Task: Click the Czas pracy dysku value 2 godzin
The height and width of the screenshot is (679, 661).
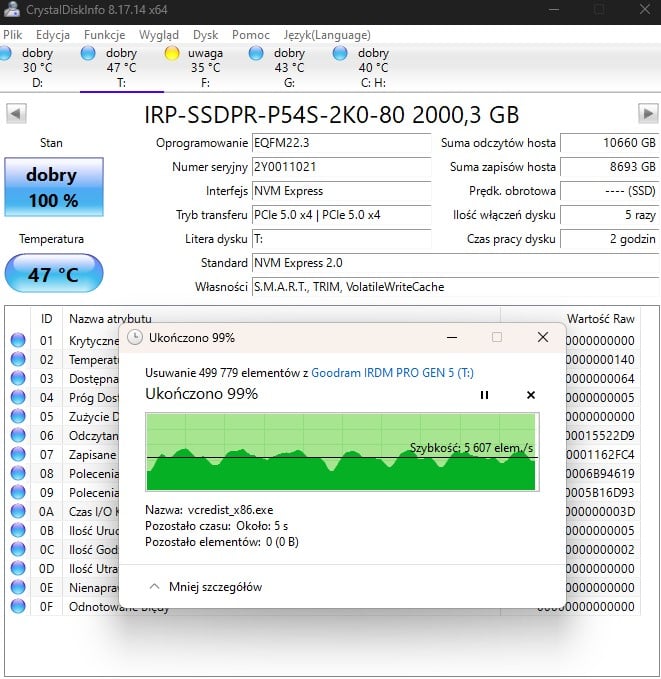Action: [x=609, y=239]
